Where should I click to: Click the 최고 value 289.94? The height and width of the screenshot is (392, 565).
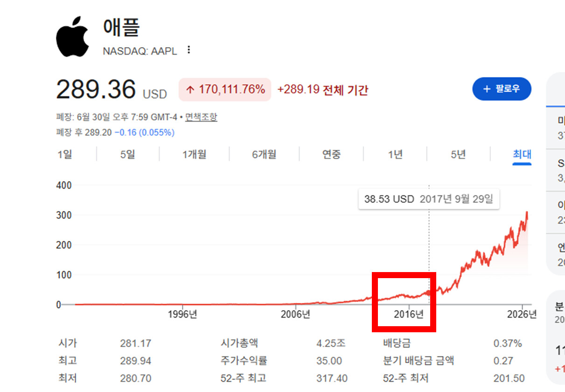135,361
